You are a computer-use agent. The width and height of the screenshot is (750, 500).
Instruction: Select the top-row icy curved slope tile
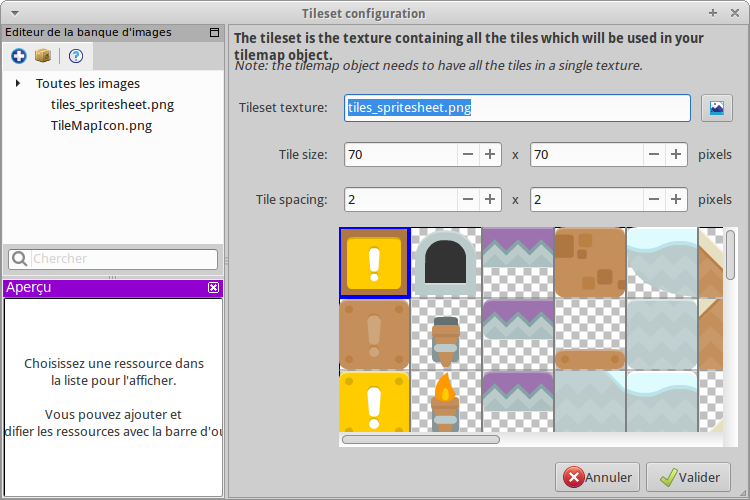click(x=662, y=263)
